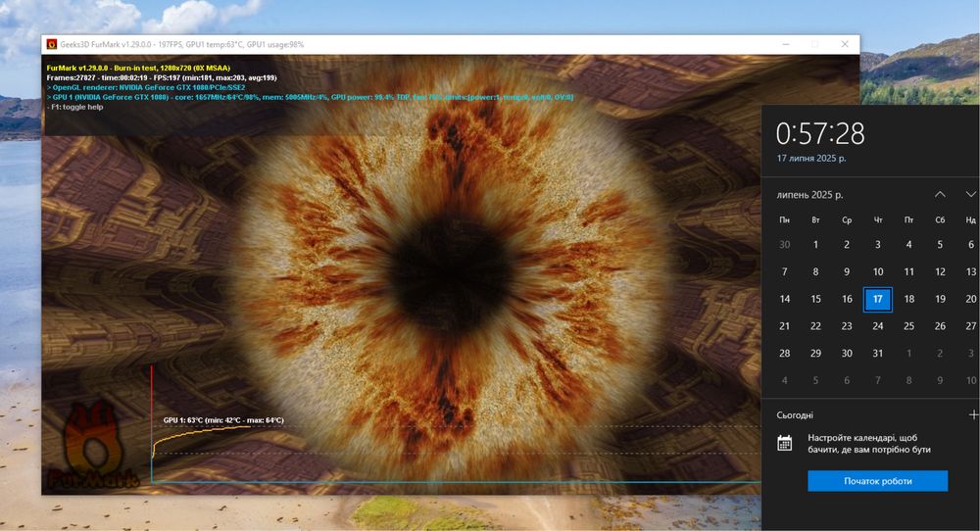Select 18 July in the calendar
This screenshot has height=531, width=980.
908,299
